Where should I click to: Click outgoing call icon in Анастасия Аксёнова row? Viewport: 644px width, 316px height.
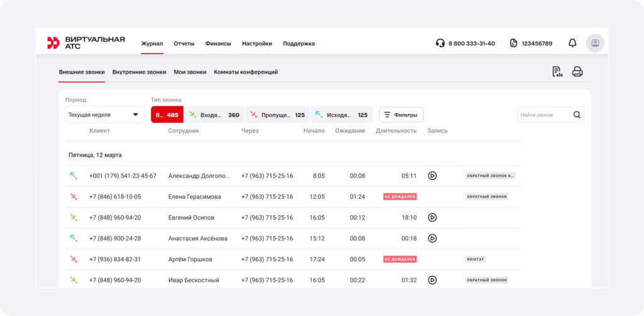(x=74, y=239)
